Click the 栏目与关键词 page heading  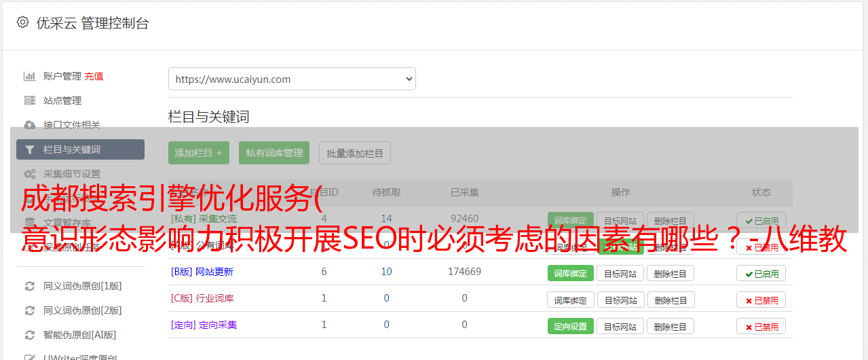(209, 117)
